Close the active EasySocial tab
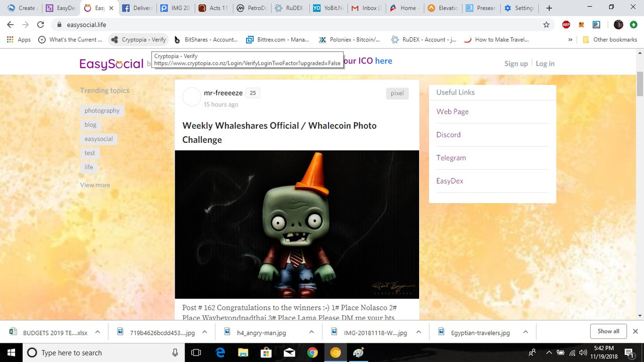This screenshot has width=644, height=362. (111, 8)
